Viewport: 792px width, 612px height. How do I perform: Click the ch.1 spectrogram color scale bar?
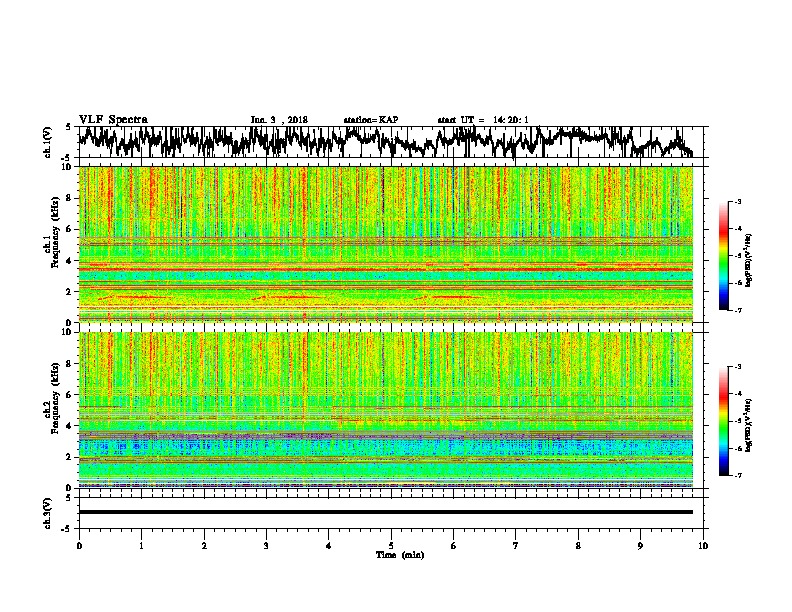(x=724, y=255)
